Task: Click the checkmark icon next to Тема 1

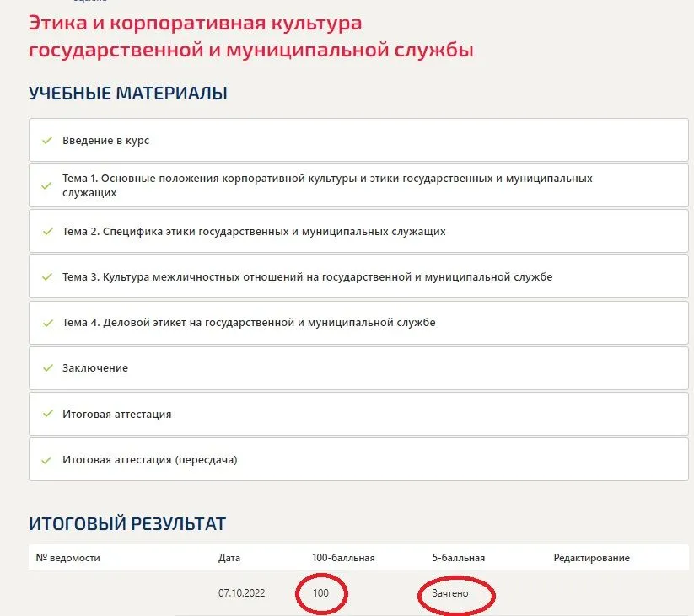Action: (47, 185)
